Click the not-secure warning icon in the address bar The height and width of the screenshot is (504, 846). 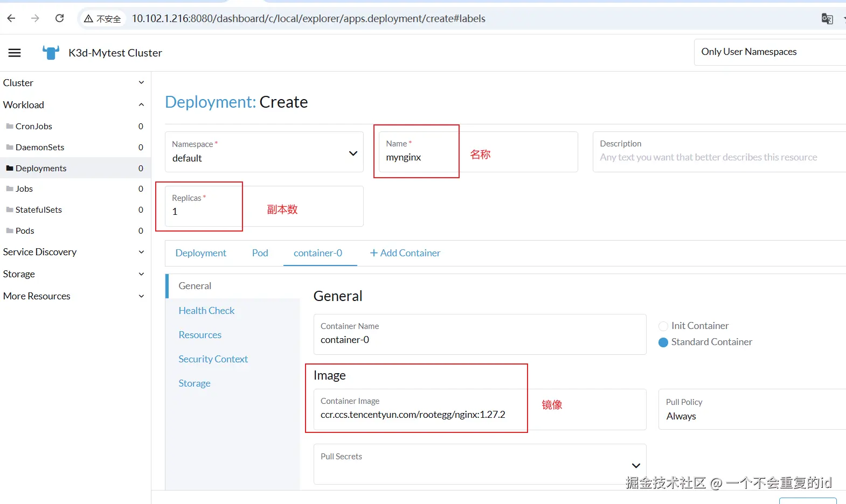(88, 19)
